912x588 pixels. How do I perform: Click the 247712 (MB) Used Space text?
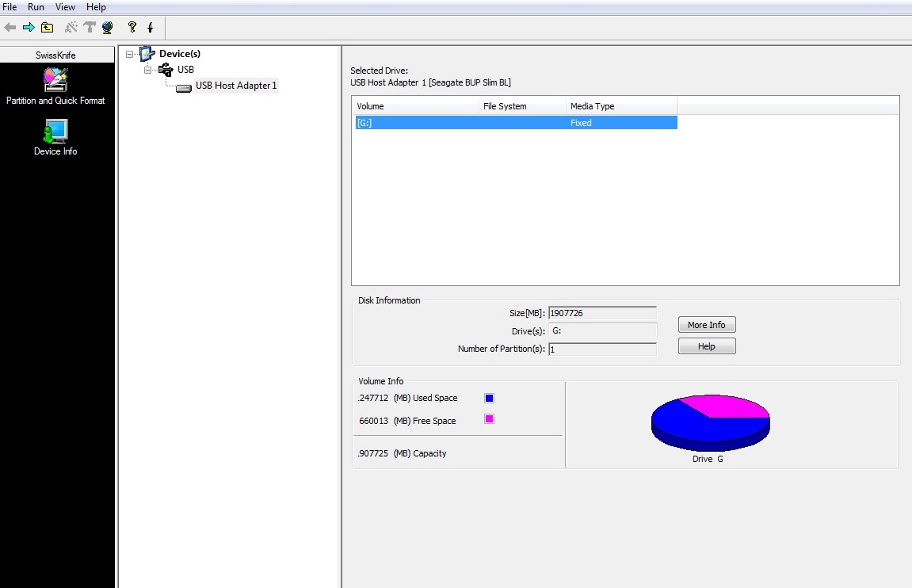pos(408,398)
